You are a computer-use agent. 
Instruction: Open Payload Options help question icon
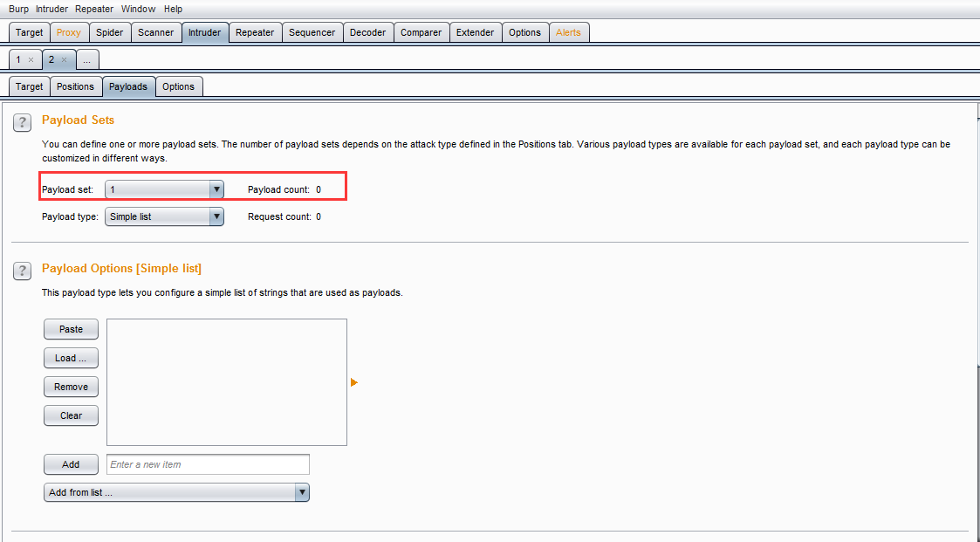(x=22, y=271)
